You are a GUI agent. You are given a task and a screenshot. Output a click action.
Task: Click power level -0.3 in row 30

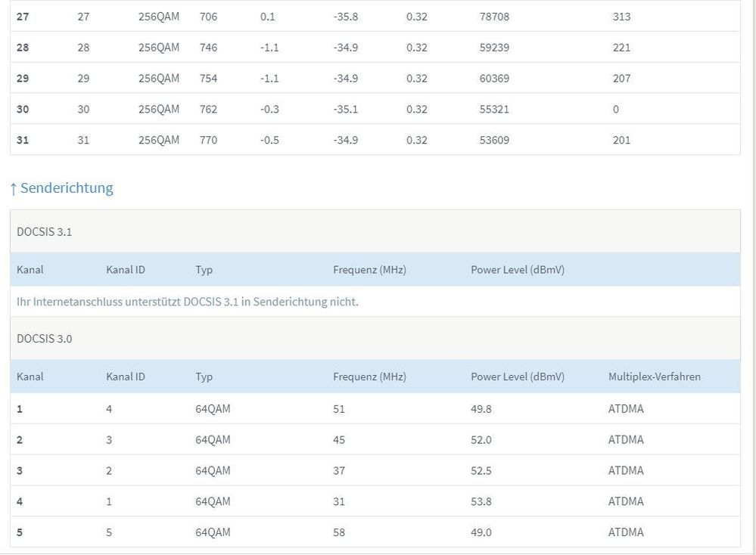click(269, 109)
